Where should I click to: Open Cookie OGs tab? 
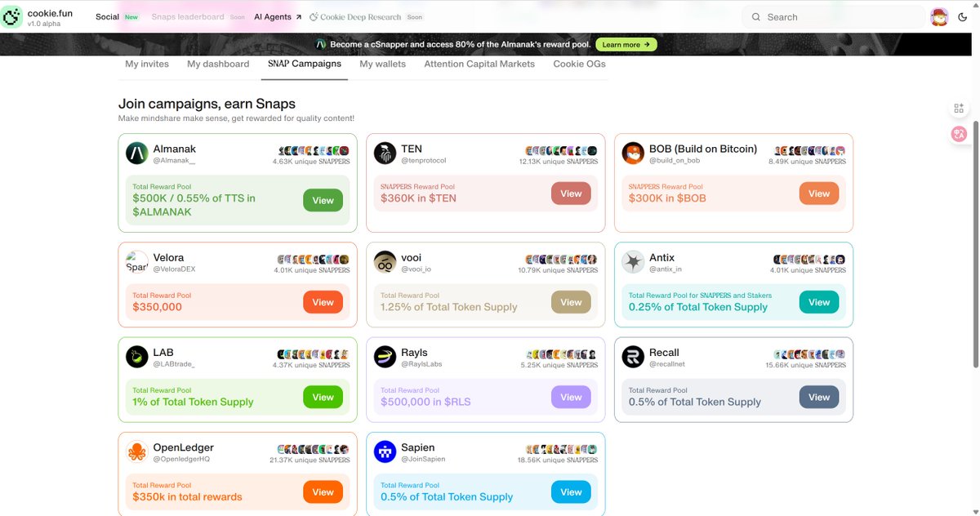579,64
